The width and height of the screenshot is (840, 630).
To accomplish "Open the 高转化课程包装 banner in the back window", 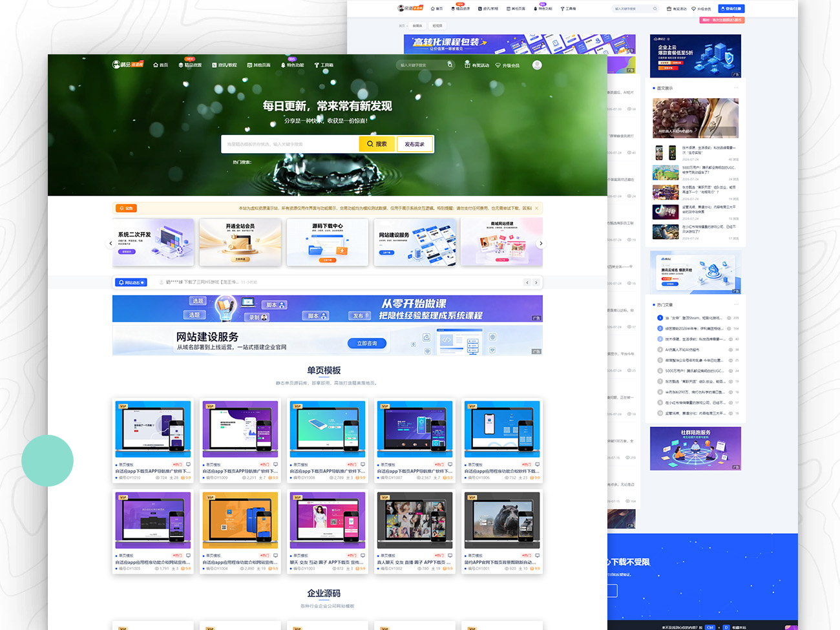I will pos(520,44).
